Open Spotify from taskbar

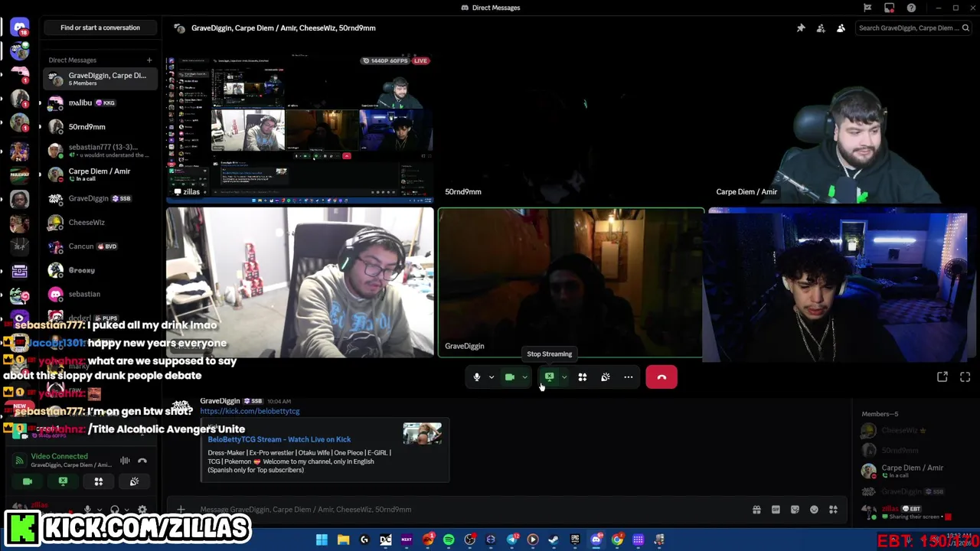pyautogui.click(x=449, y=540)
